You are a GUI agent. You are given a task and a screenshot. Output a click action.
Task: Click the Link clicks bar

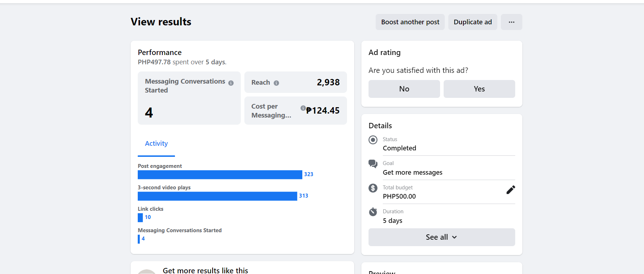(x=140, y=218)
